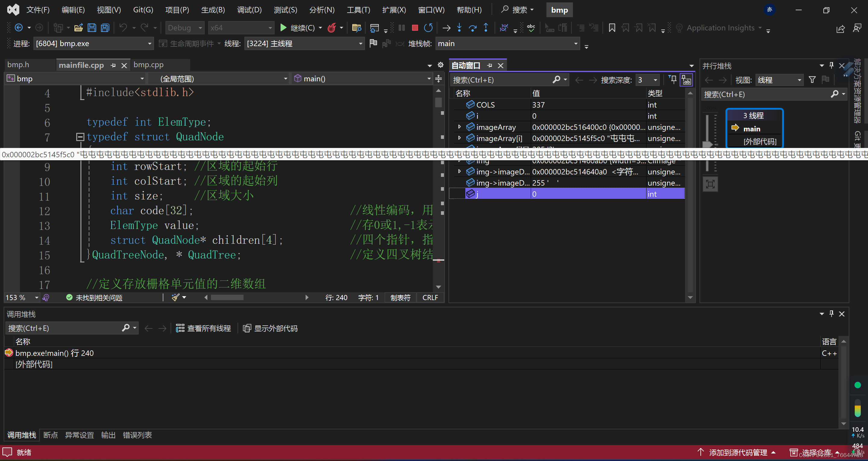Click the Step Over icon
This screenshot has width=868, height=461.
point(472,28)
